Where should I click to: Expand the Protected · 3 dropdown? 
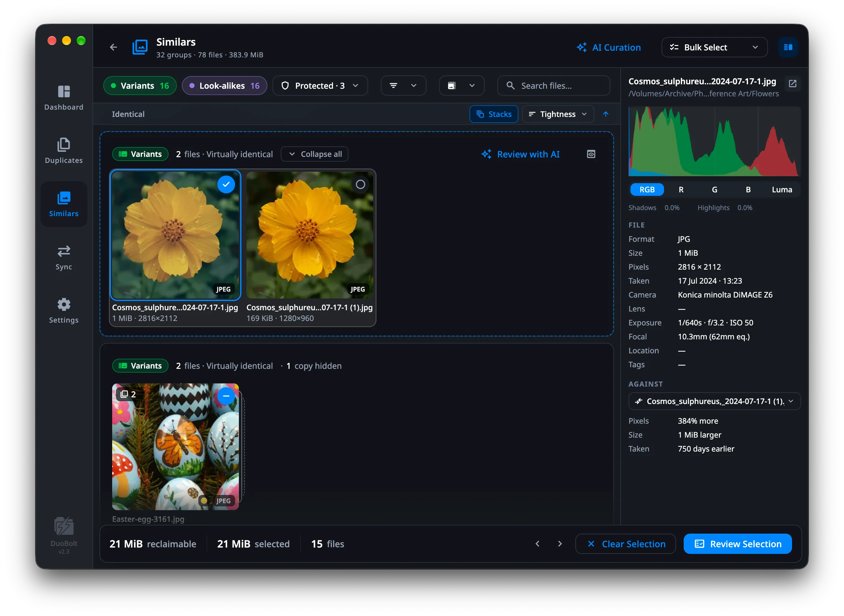(x=320, y=86)
